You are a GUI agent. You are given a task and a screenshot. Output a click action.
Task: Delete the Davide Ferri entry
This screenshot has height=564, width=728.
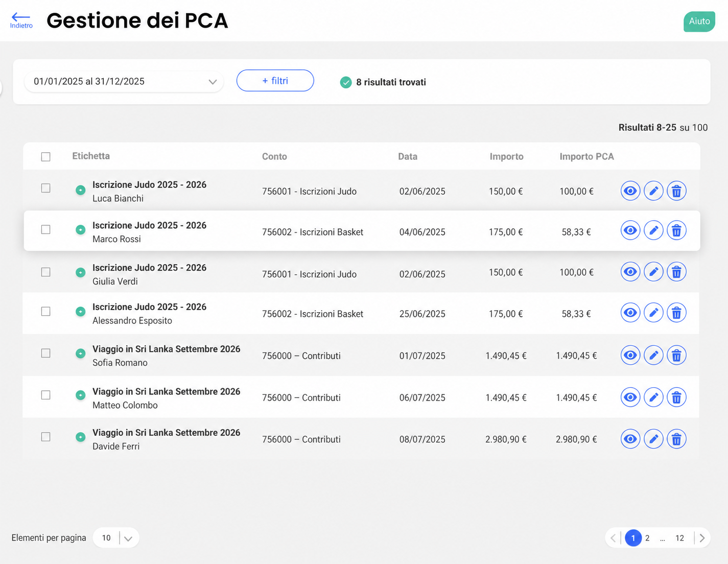pos(676,438)
